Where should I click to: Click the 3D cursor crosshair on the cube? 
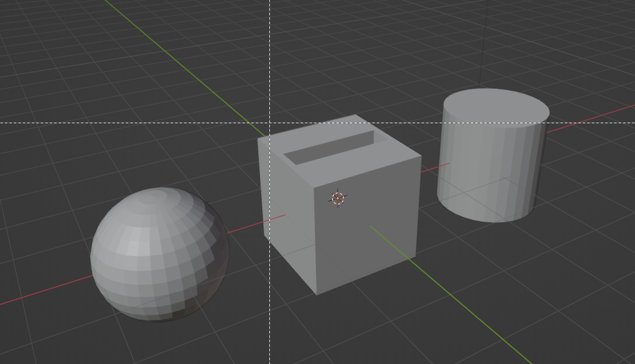point(338,198)
